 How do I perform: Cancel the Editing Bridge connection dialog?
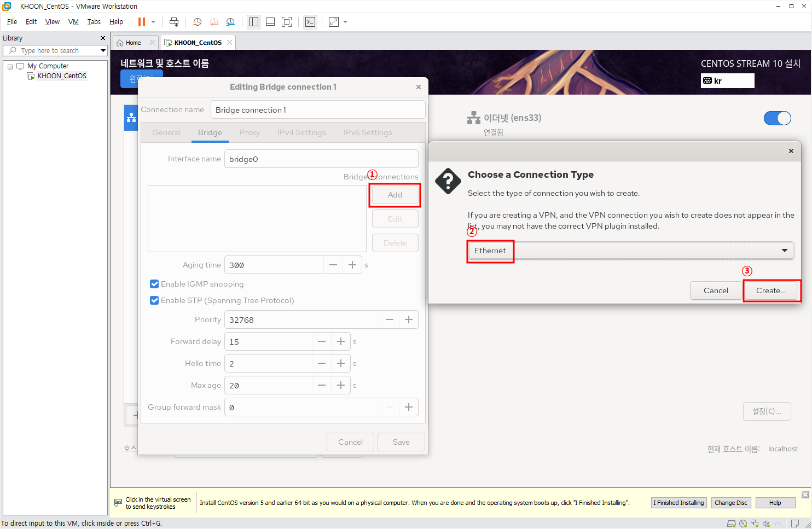coord(350,442)
